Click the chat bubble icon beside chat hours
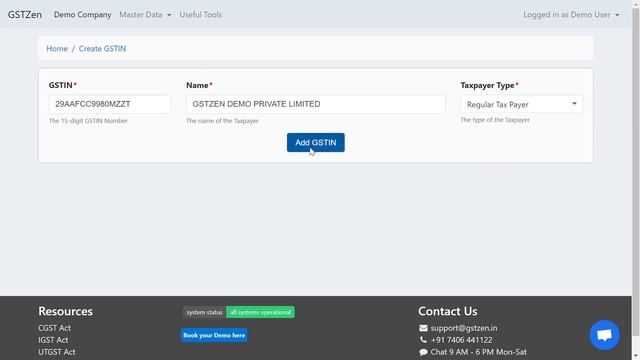The width and height of the screenshot is (640, 360). pos(423,352)
